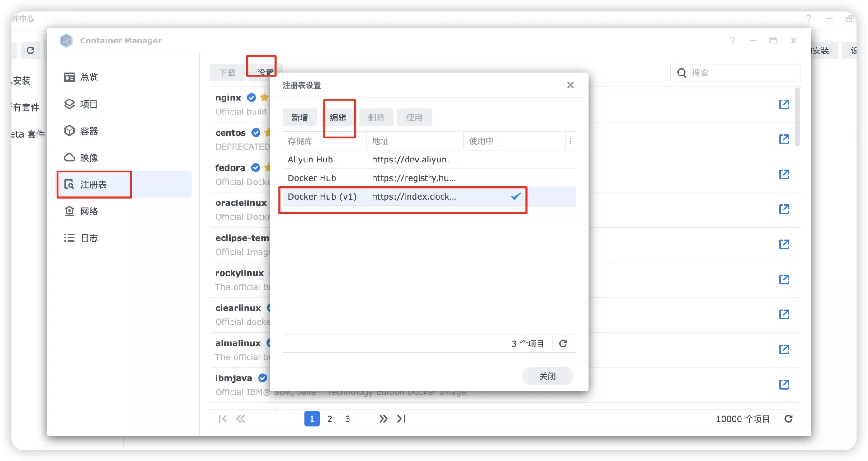This screenshot has width=868, height=461.
Task: Refresh the registry settings list
Action: point(563,343)
